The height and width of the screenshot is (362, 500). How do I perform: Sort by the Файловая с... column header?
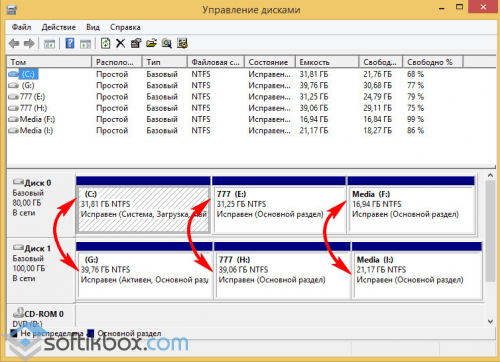[216, 62]
